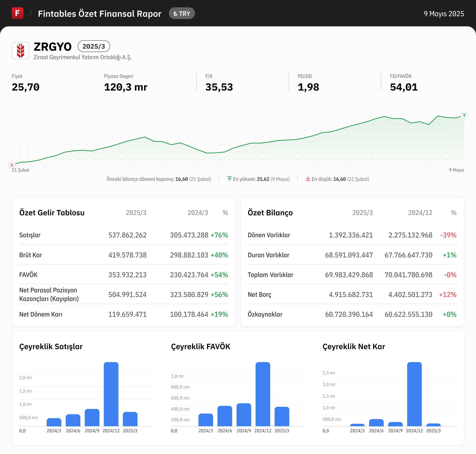This screenshot has height=454, width=476.
Task: Click the Net Dönem Karı +19% change
Action: tap(219, 314)
